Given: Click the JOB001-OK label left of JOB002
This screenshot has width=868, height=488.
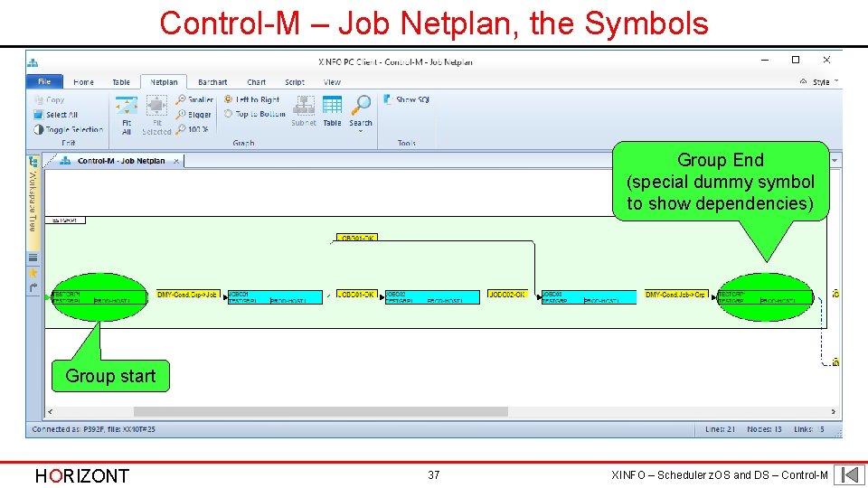Looking at the screenshot, I should pos(356,295).
